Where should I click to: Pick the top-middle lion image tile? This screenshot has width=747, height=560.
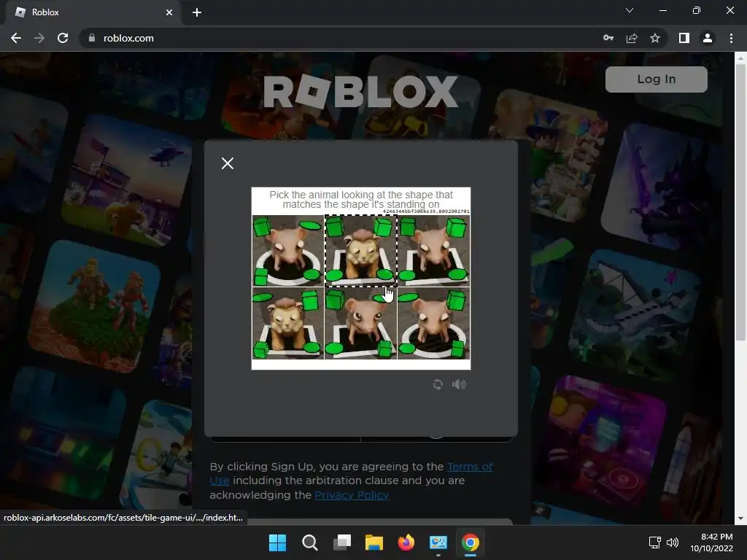pyautogui.click(x=360, y=251)
